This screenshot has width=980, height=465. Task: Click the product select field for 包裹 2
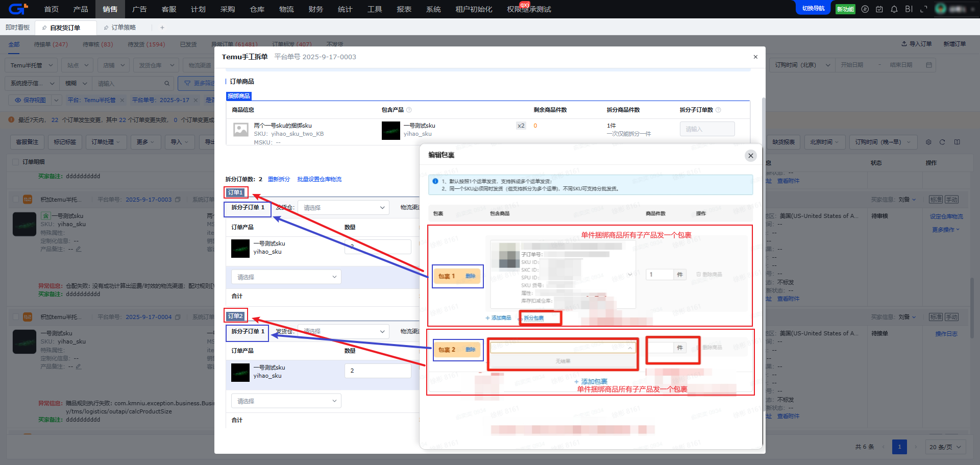click(x=563, y=348)
